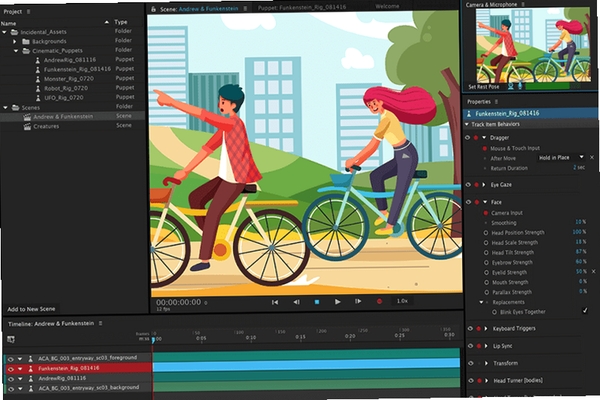This screenshot has width=600, height=400.
Task: Select the Andrew & Funkenstein scene row
Action: 73,116
